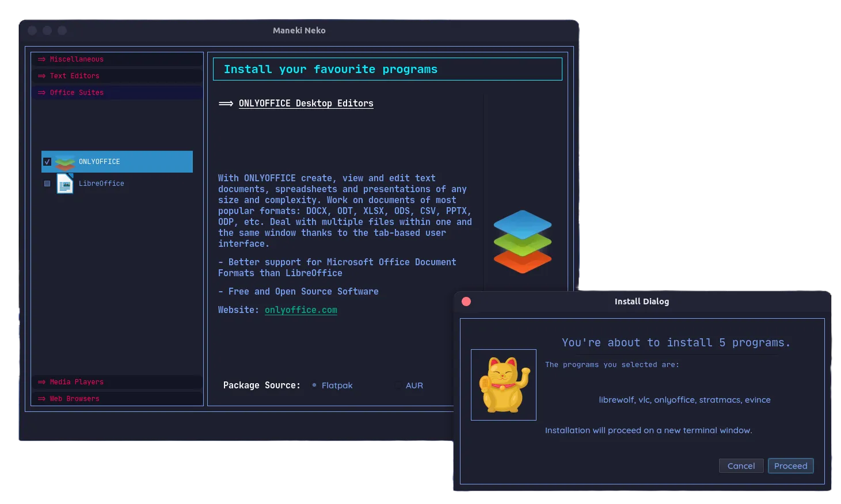Click the arrow icon beside Office Suites

(41, 92)
